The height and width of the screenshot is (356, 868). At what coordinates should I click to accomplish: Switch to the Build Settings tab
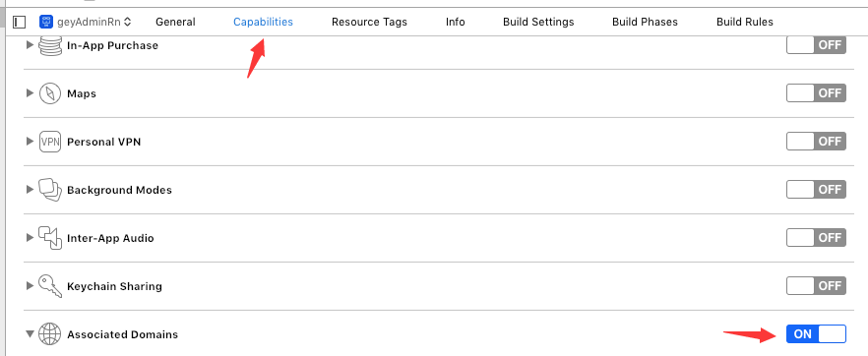(x=538, y=22)
